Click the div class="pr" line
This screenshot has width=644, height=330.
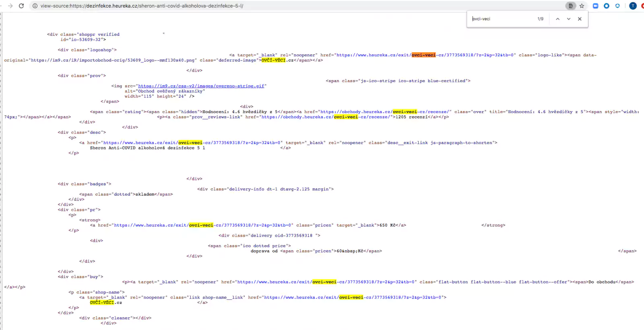coord(79,210)
